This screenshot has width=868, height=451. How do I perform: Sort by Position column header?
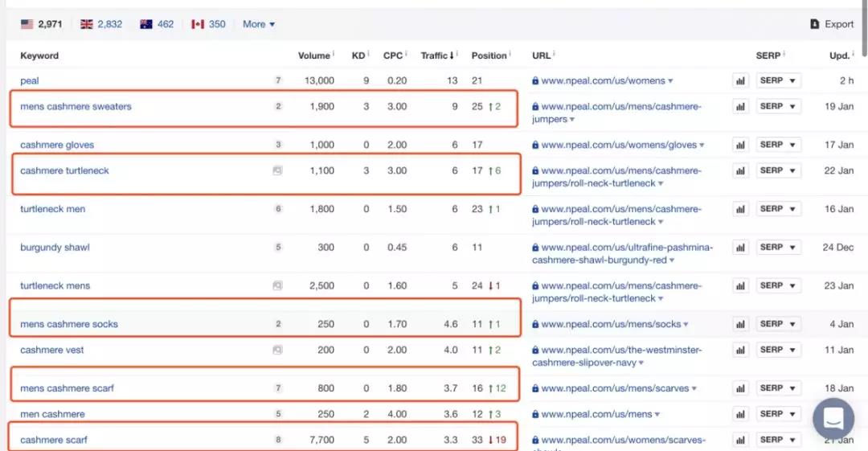489,55
